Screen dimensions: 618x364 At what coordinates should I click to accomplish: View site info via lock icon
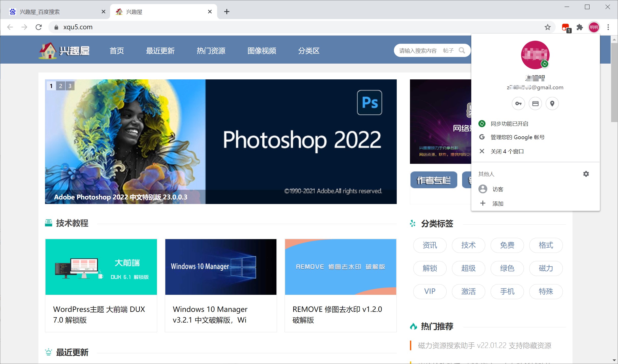56,27
